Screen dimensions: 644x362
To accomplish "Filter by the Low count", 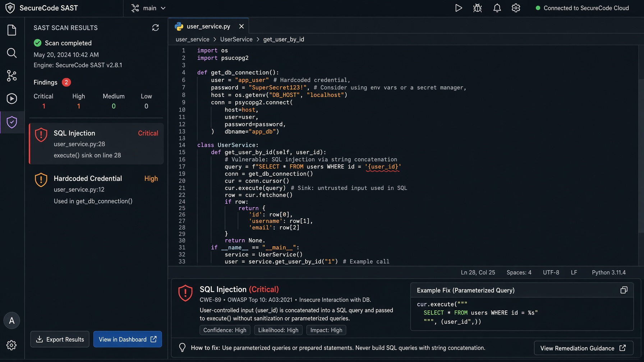I will point(146,101).
